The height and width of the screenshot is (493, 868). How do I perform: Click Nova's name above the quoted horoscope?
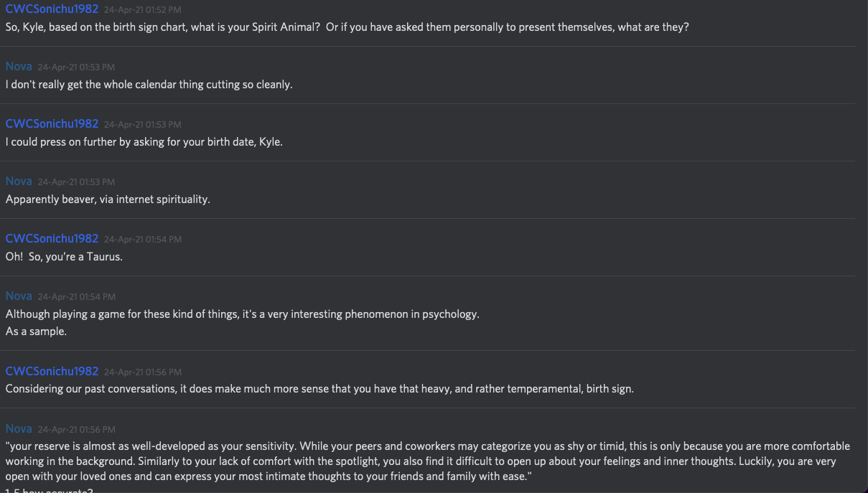coord(19,429)
